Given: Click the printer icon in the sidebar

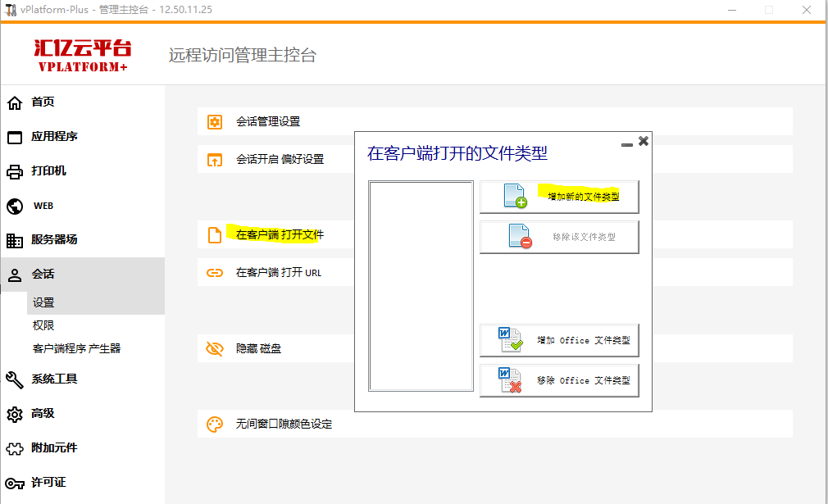Looking at the screenshot, I should click(x=15, y=171).
